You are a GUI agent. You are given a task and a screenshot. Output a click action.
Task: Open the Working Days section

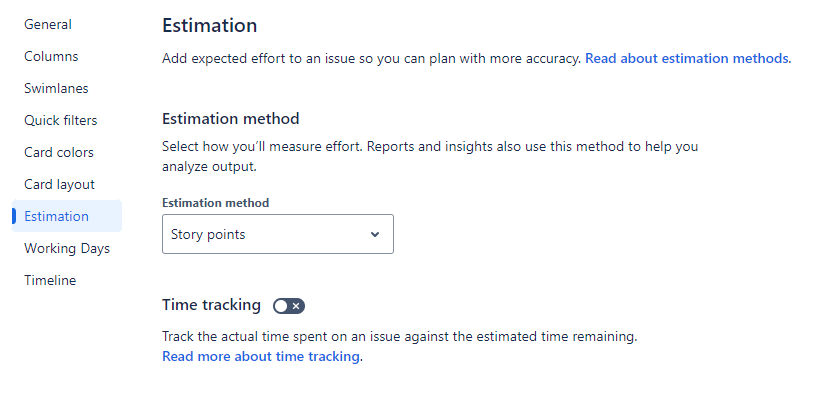pos(67,248)
